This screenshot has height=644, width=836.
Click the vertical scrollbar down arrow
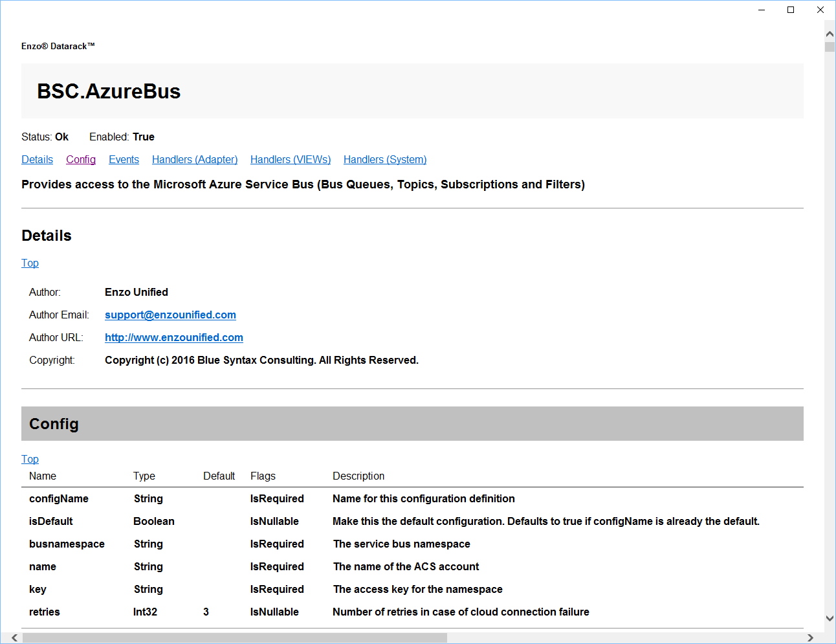tap(830, 618)
